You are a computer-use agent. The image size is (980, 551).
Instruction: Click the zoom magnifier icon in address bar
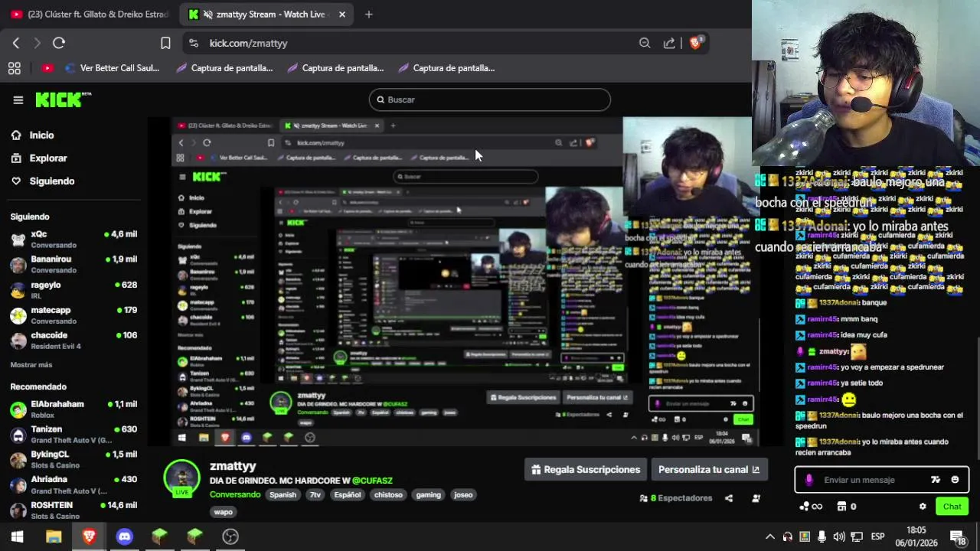pyautogui.click(x=645, y=43)
